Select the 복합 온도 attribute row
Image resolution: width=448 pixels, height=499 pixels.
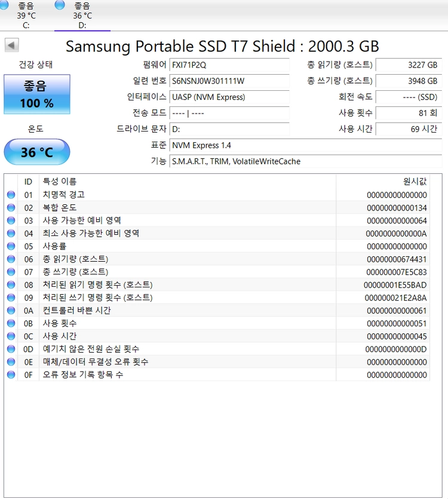click(217, 207)
